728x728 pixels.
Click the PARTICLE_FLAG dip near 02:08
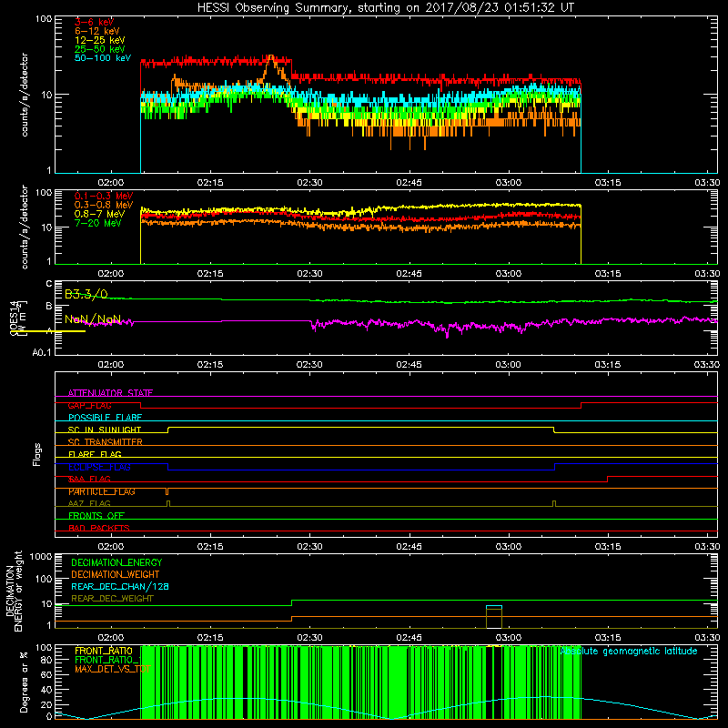pos(167,491)
